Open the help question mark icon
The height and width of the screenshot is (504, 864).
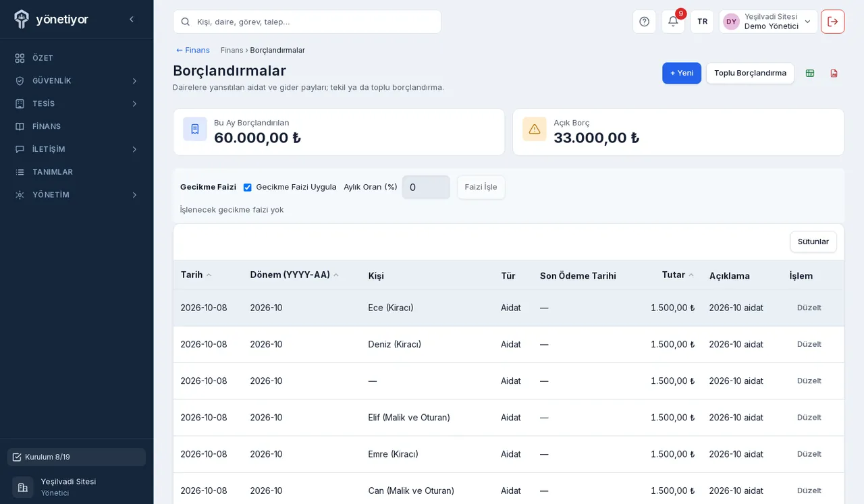[x=644, y=22]
